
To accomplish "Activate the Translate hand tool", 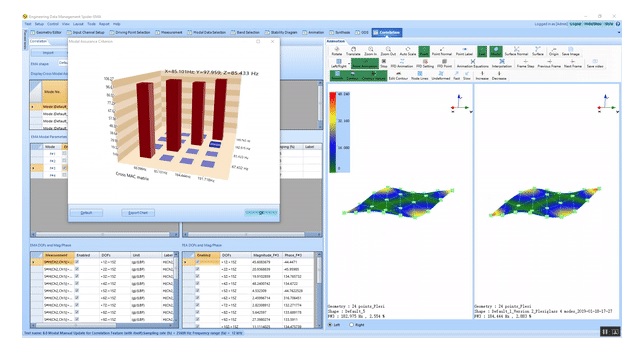I will coord(353,51).
